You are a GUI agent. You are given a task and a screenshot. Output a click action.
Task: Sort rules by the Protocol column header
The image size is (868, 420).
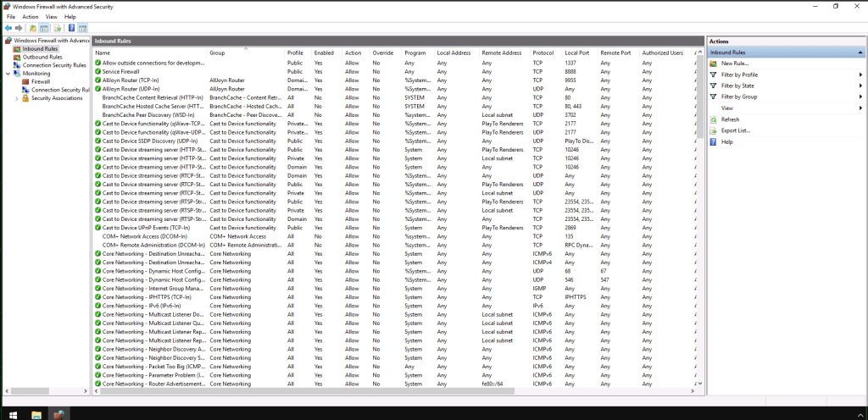(x=542, y=52)
